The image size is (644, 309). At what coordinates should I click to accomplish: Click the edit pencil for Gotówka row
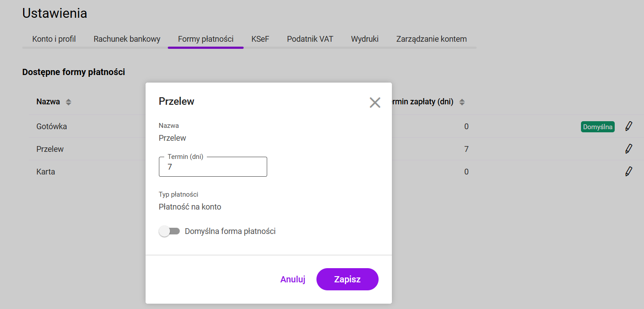628,127
